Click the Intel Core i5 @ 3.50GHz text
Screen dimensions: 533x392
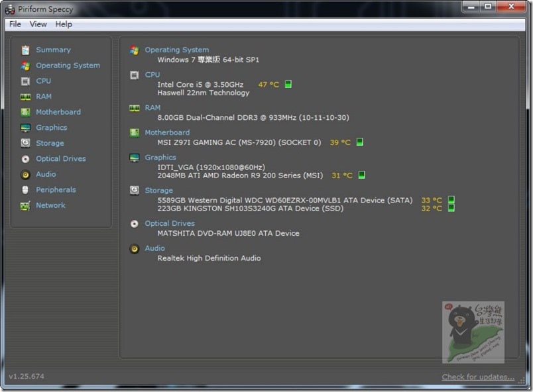point(200,85)
